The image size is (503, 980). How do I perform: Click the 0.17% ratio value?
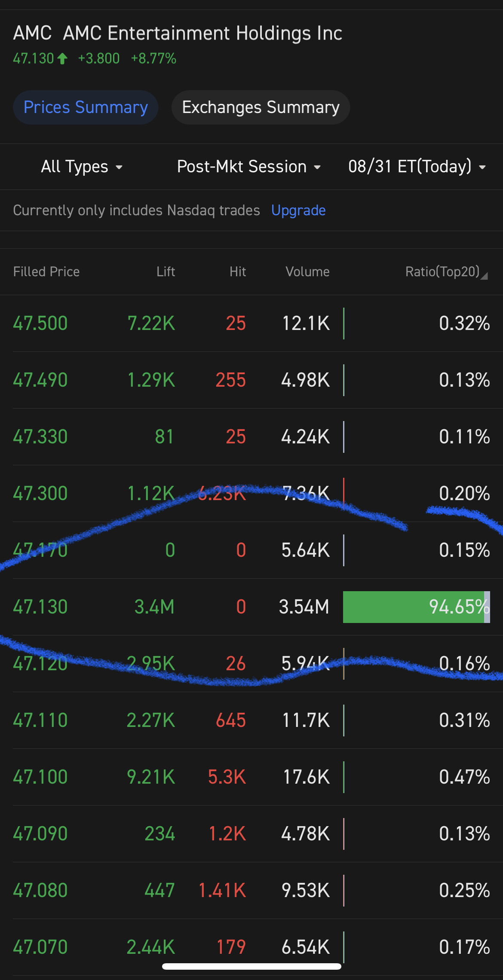pos(464,947)
